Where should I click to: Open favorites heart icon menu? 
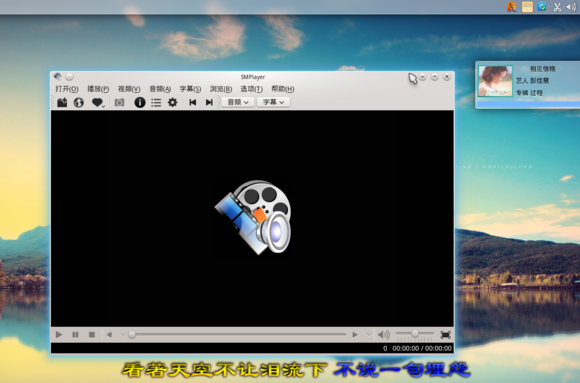[x=98, y=103]
